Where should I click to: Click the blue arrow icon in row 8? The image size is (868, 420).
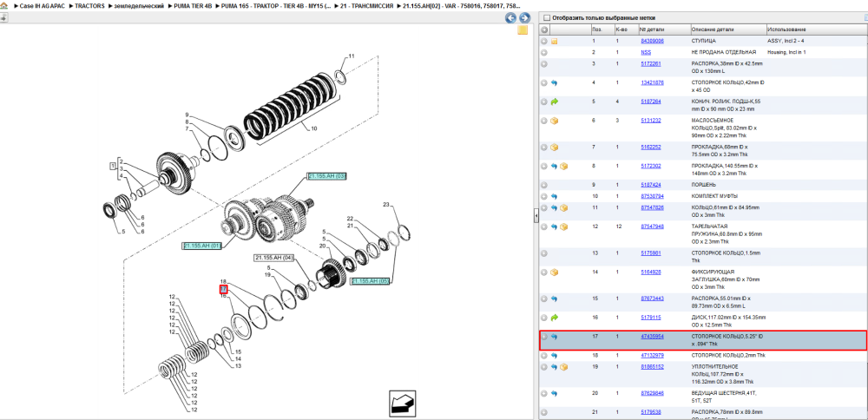tap(554, 167)
